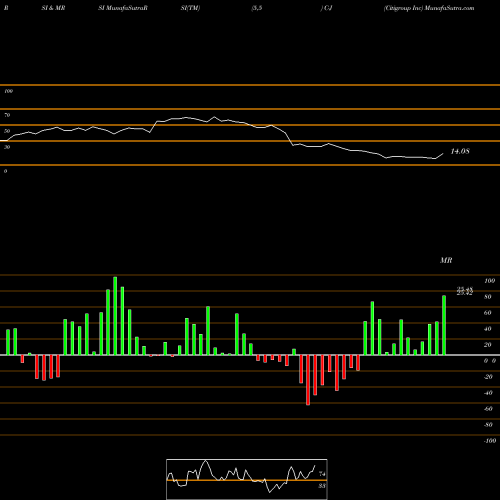Click the tallest green MR histogram bar
500x500 pixels.
coord(115,316)
